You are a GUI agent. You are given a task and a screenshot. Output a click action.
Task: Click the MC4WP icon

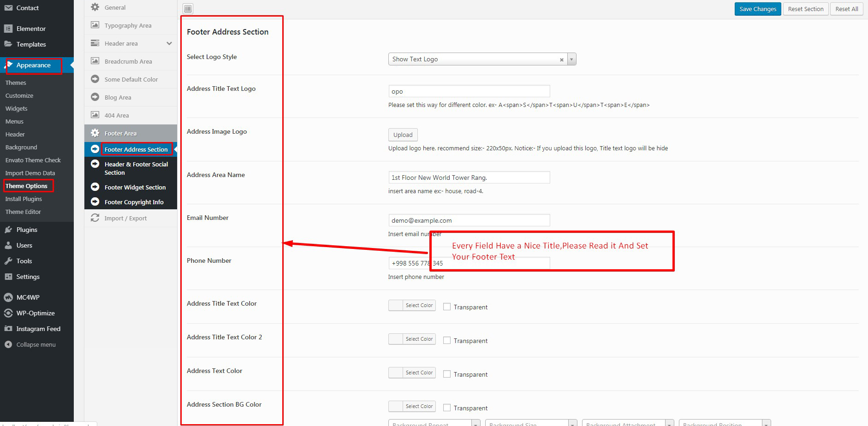[8, 297]
